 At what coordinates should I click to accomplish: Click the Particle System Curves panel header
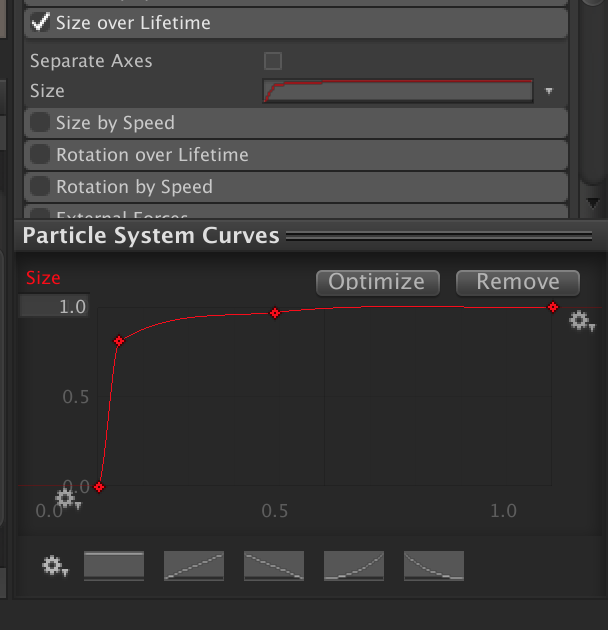pos(310,235)
